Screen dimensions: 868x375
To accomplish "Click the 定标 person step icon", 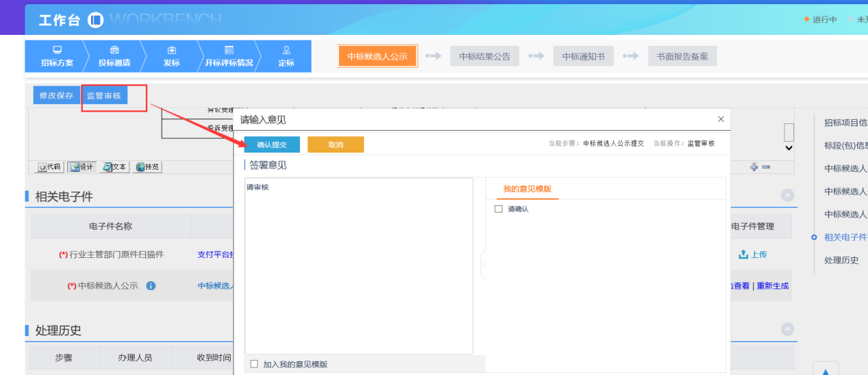I will pyautogui.click(x=286, y=50).
